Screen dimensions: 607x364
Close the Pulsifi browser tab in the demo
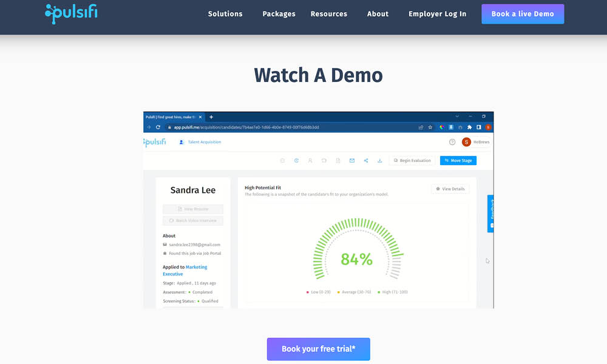[x=200, y=117]
